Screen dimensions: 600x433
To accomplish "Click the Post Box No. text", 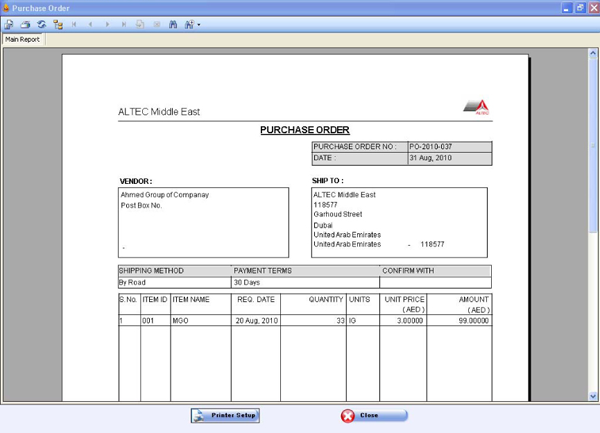I will click(x=142, y=205).
